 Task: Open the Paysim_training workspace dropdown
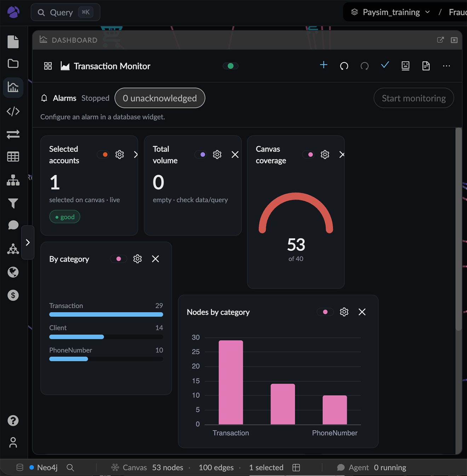coord(391,12)
